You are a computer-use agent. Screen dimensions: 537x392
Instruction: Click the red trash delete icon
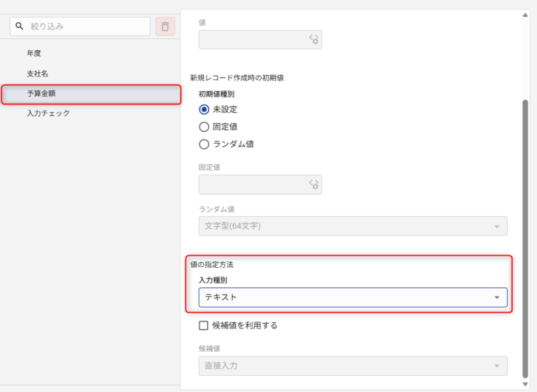point(165,27)
